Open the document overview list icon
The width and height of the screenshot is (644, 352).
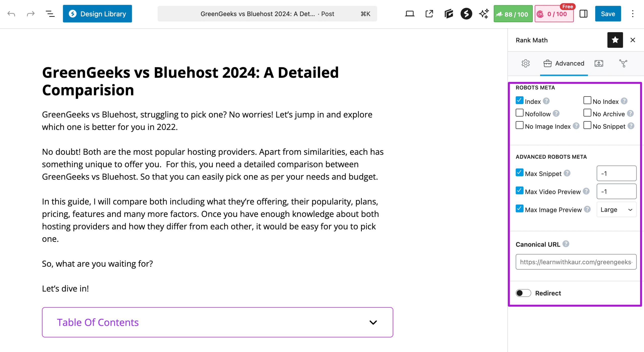click(50, 14)
